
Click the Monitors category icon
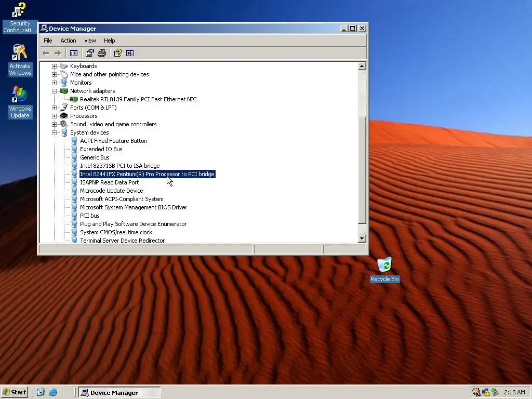[x=64, y=83]
